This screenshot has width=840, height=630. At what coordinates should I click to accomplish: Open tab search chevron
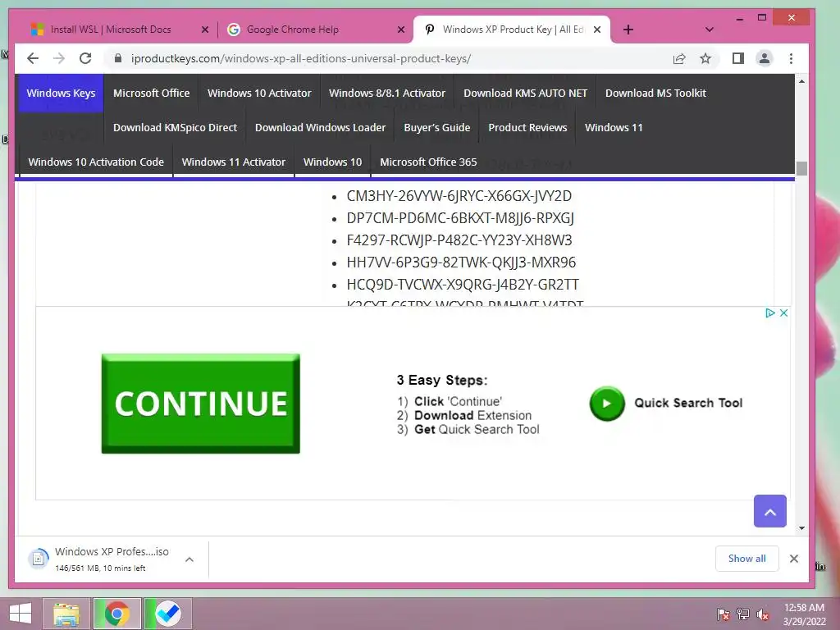click(x=710, y=30)
